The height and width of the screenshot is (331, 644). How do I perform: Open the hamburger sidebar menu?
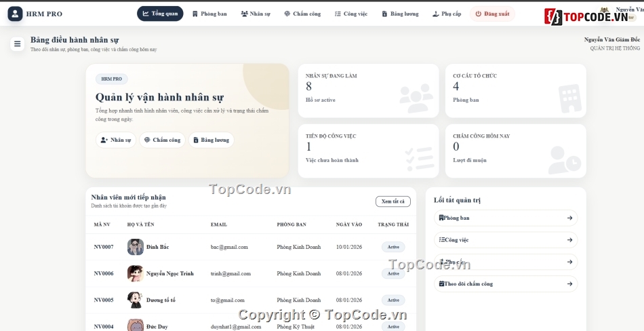tap(17, 43)
